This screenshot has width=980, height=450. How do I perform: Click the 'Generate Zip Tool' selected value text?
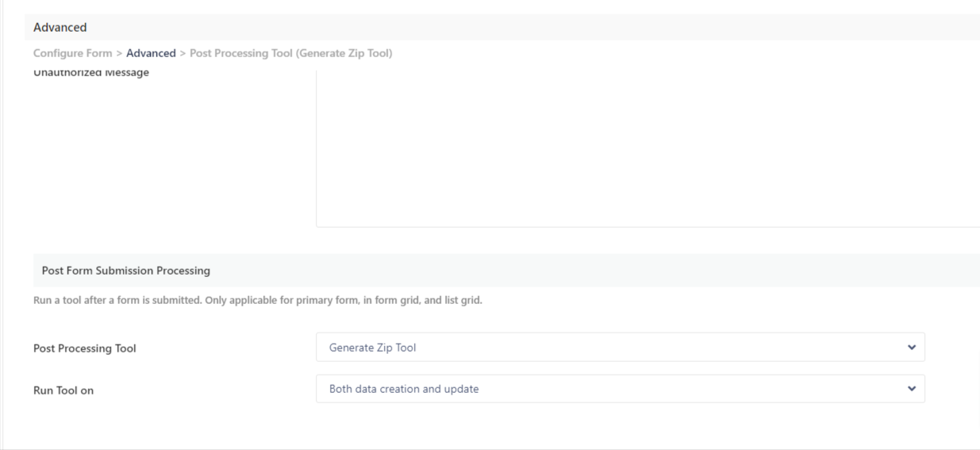click(373, 348)
